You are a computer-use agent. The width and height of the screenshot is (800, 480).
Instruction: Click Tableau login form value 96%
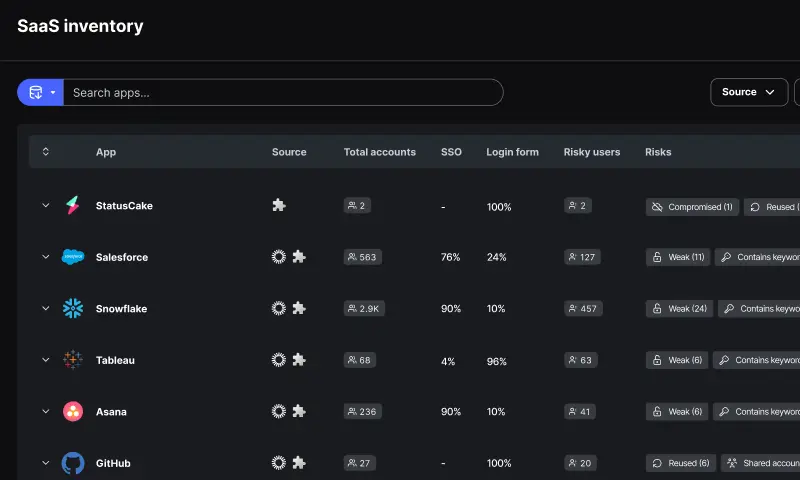(496, 361)
